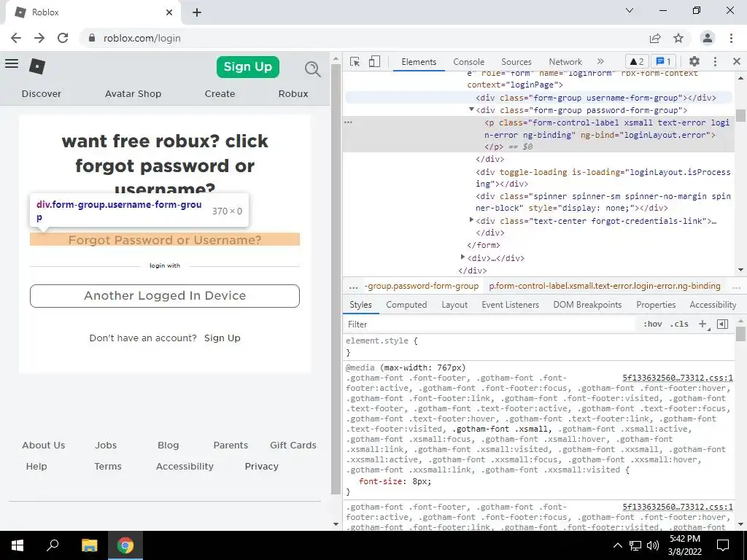747x560 pixels.
Task: Open the Roblox search magnifier
Action: [312, 69]
